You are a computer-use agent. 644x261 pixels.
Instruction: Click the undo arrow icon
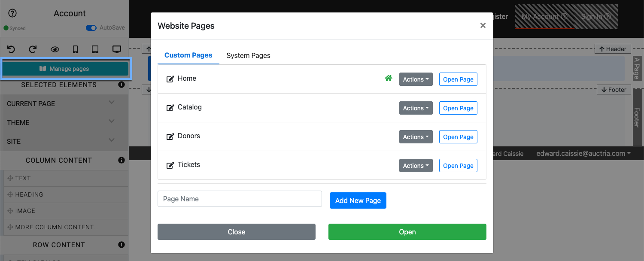[x=11, y=49]
